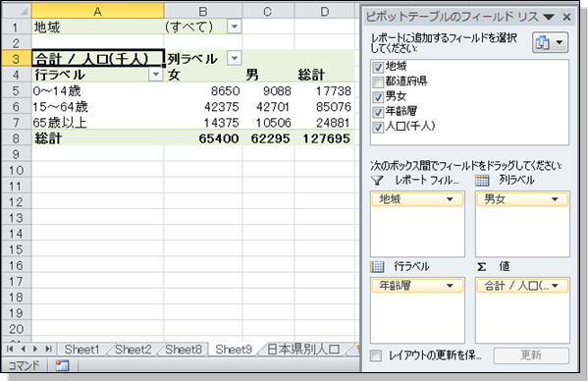Select the value 24881 cell
The width and height of the screenshot is (588, 381).
click(x=325, y=123)
